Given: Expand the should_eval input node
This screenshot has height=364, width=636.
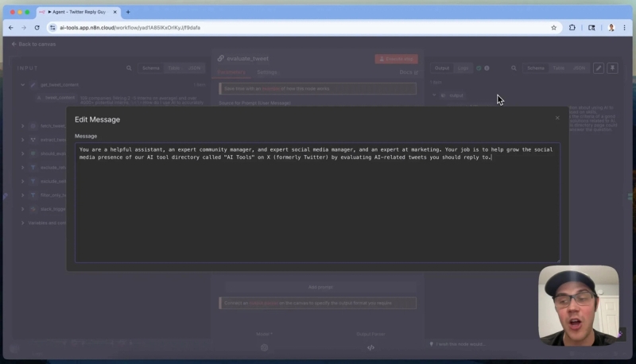Looking at the screenshot, I should point(23,153).
